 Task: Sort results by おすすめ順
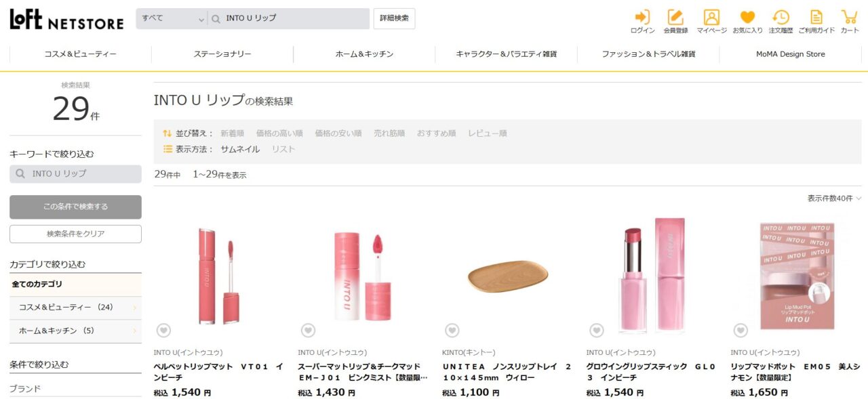[437, 133]
